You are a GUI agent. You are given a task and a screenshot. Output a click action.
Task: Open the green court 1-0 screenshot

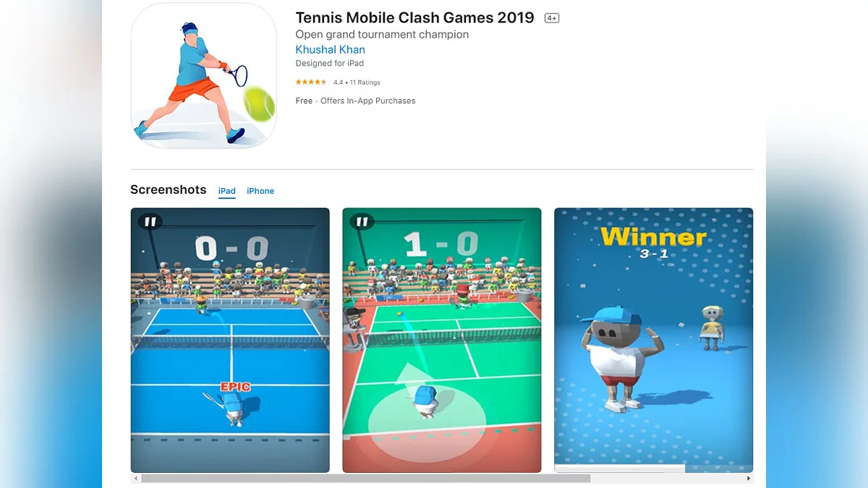[x=442, y=341]
